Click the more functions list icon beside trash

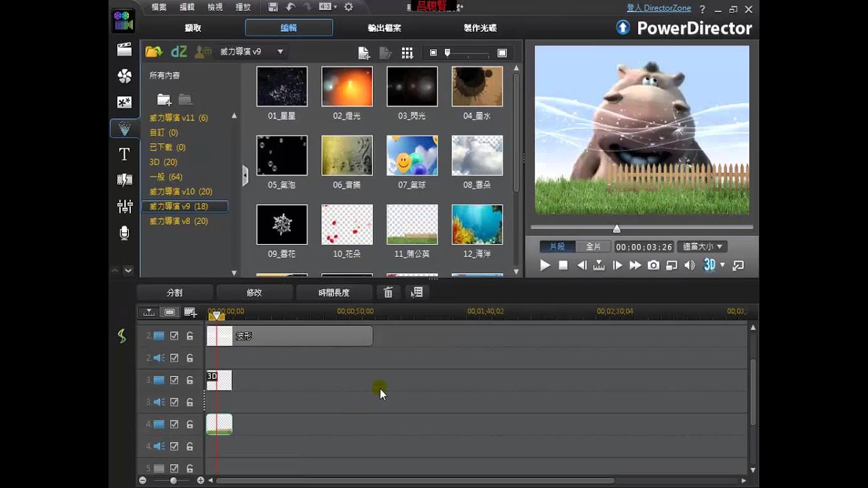point(417,292)
